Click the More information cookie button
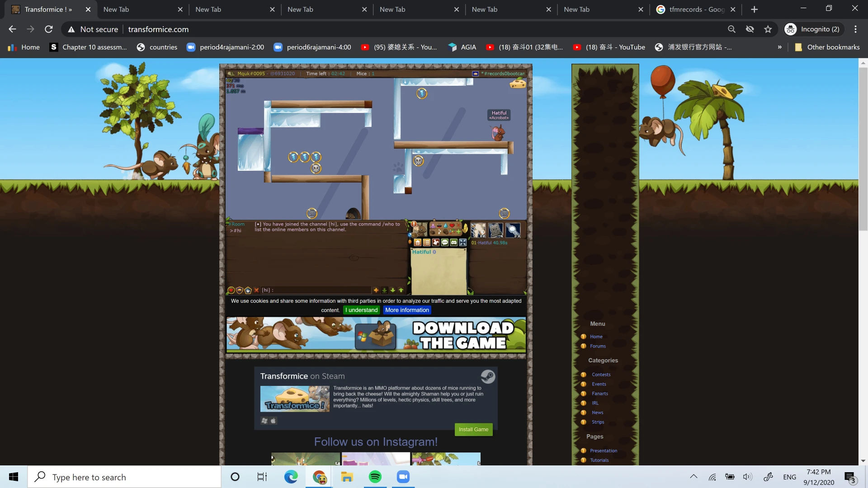Viewport: 868px width, 488px height. [x=407, y=310]
